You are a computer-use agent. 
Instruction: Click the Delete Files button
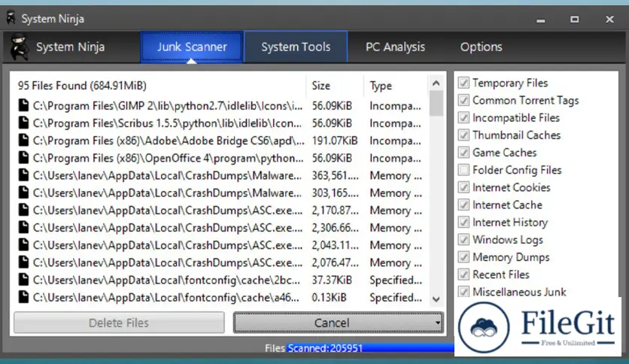(119, 323)
